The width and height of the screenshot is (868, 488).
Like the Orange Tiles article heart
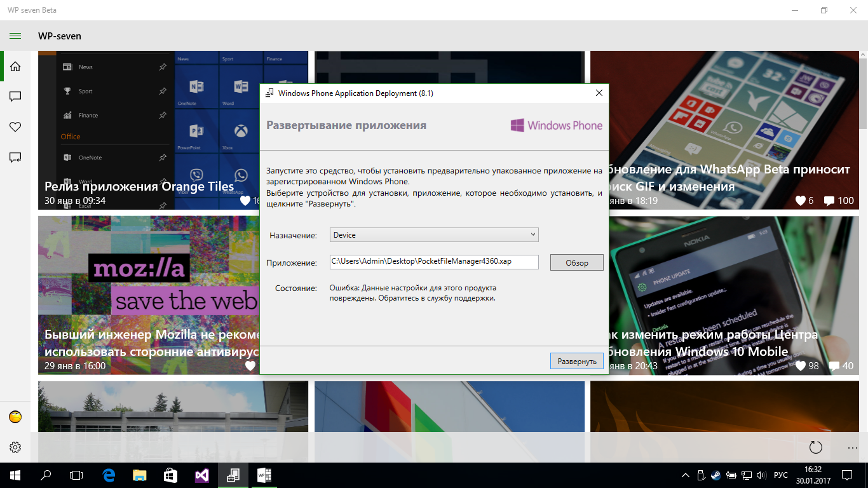[x=245, y=201]
